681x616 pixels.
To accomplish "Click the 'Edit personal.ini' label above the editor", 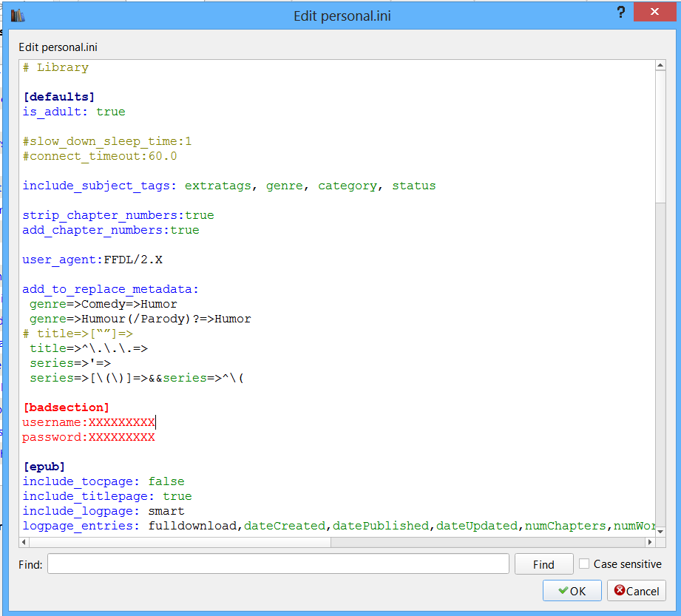I will pos(58,47).
